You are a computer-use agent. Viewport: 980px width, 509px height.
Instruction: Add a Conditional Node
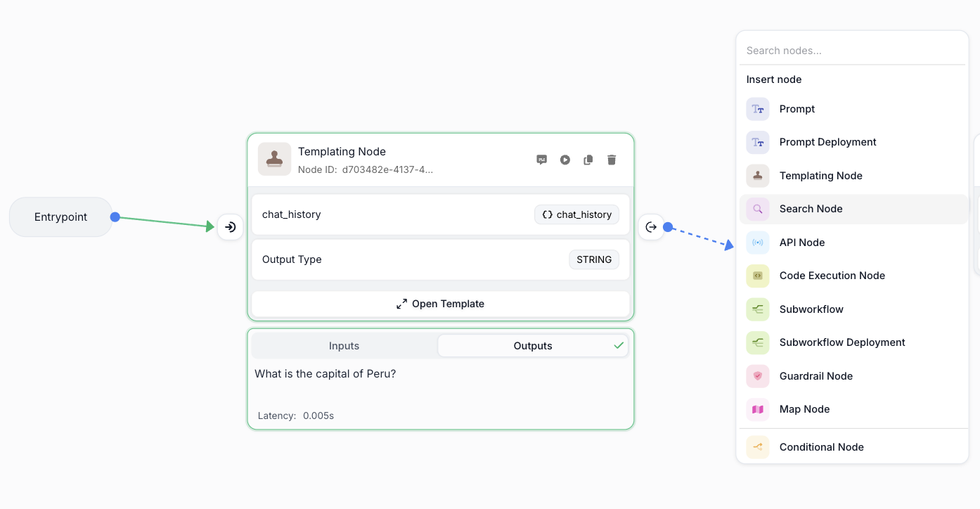click(853, 447)
